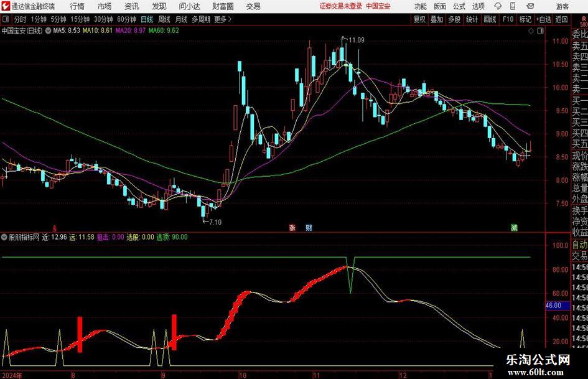Click the diamond icon at chart top right
This screenshot has height=379, width=588.
pyautogui.click(x=531, y=31)
